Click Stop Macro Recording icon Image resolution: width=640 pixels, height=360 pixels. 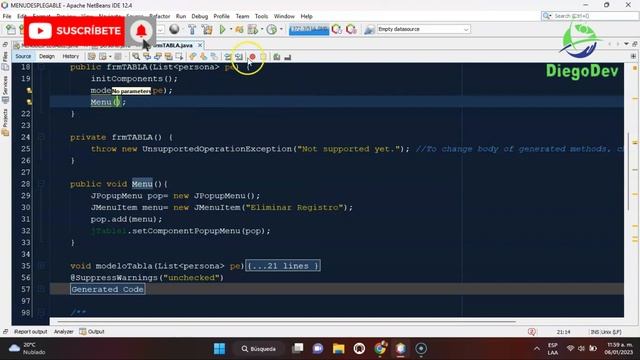pos(263,57)
